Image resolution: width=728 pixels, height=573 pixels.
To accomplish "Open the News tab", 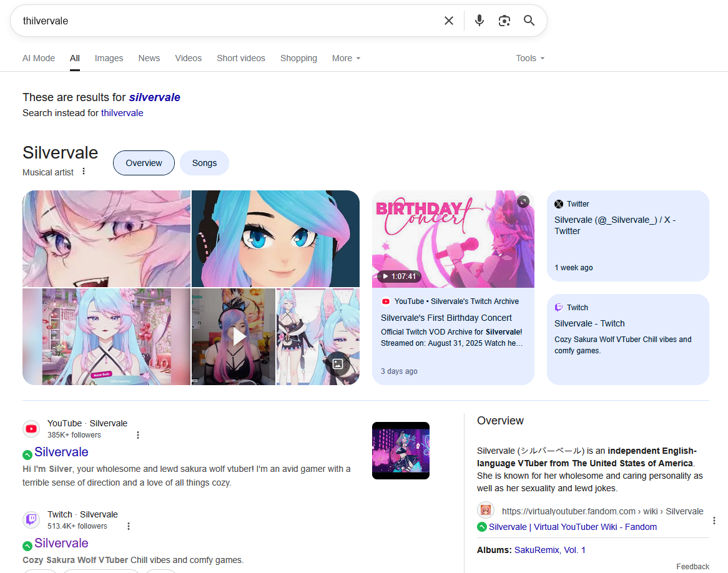I will (x=149, y=58).
